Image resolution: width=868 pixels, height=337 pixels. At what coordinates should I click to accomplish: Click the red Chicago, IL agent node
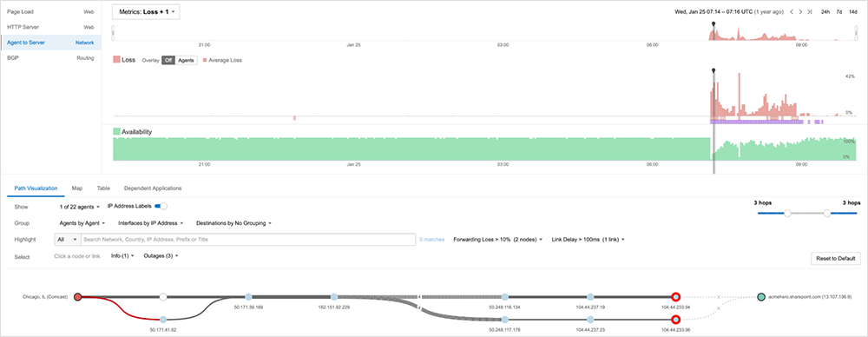pyautogui.click(x=77, y=297)
